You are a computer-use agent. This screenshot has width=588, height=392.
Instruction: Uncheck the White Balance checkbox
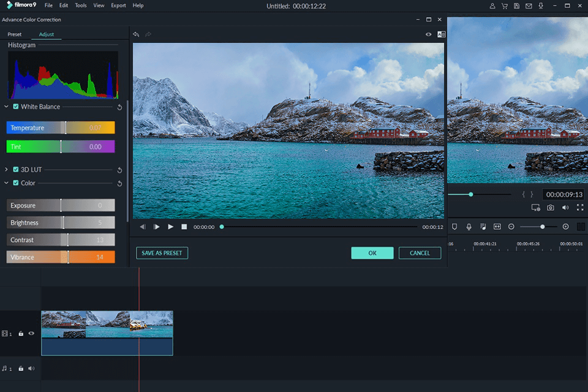16,107
